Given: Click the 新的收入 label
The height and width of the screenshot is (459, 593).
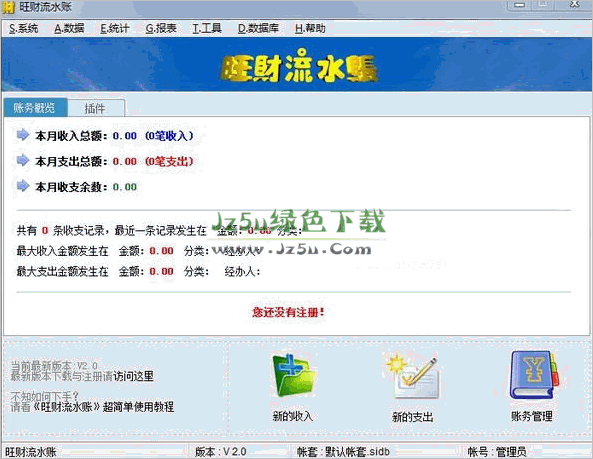Looking at the screenshot, I should (x=293, y=416).
